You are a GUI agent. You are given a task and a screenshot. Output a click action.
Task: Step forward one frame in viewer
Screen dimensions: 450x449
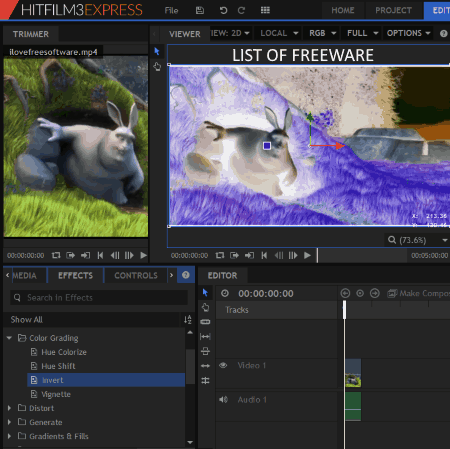click(x=293, y=255)
